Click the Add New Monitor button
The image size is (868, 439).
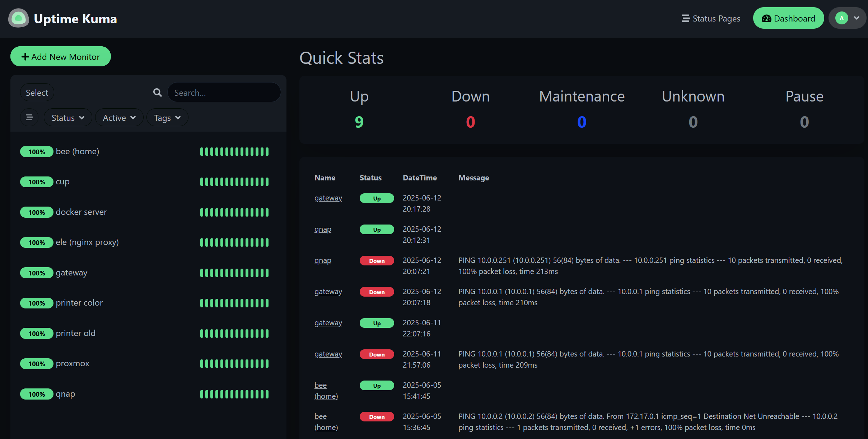point(60,56)
